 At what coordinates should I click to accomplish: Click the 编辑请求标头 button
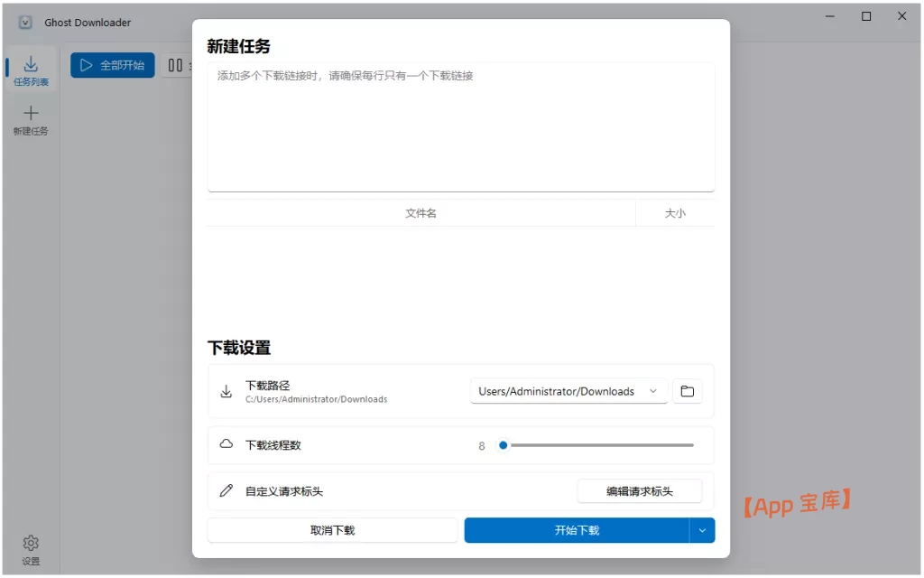click(640, 490)
